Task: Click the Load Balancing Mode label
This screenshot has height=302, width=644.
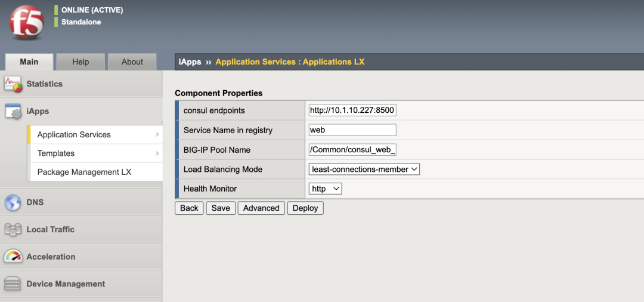Action: pos(223,170)
